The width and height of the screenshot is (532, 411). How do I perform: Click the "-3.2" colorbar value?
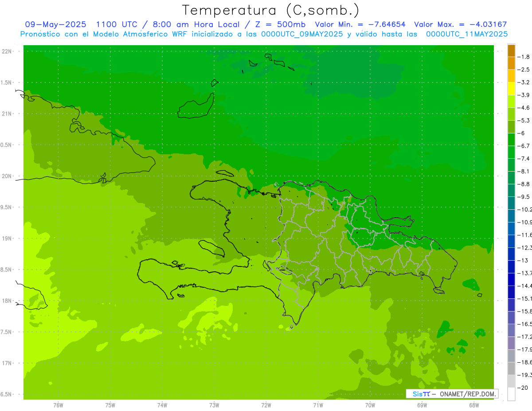click(x=524, y=82)
